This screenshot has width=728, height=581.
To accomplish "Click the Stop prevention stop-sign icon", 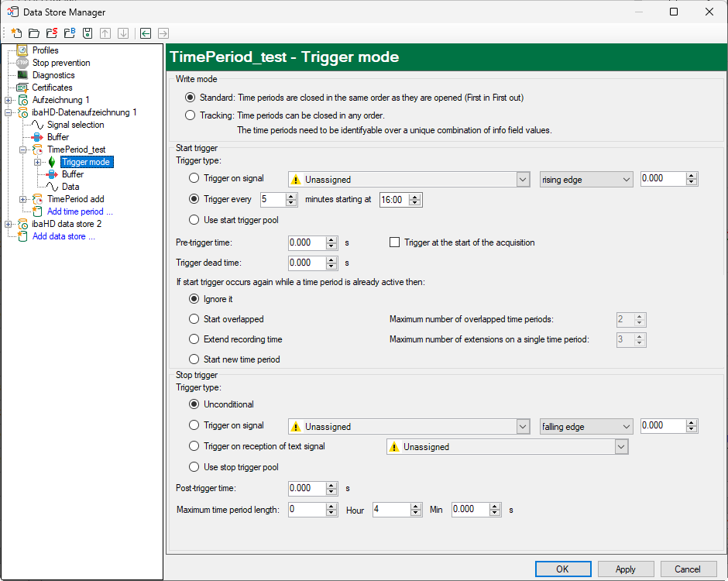I will pyautogui.click(x=22, y=63).
